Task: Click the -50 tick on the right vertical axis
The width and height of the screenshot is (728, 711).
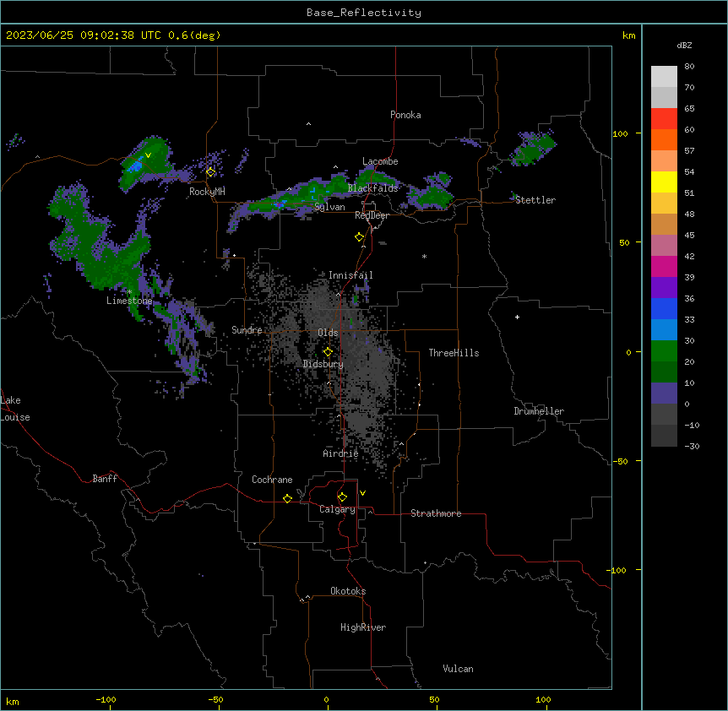Action: tap(620, 461)
